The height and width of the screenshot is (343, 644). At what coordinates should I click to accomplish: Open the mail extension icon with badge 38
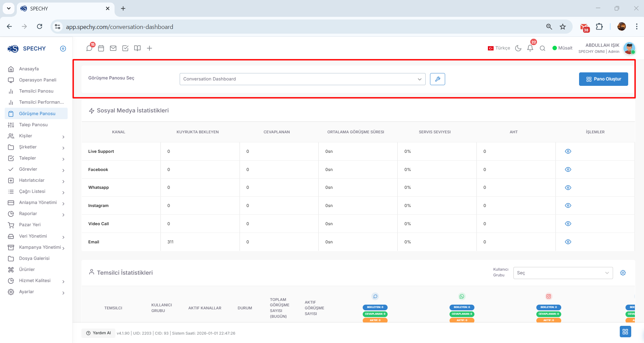coord(585,27)
